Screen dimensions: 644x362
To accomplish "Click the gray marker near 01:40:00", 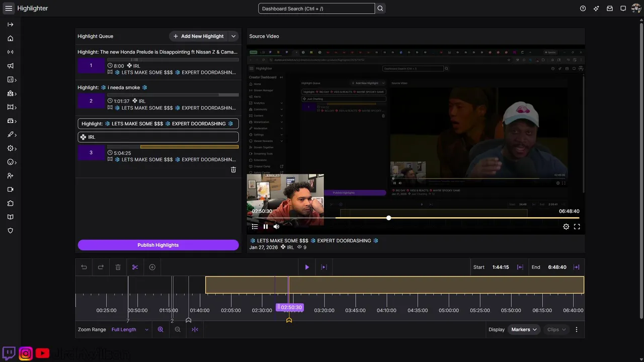I will point(188,320).
